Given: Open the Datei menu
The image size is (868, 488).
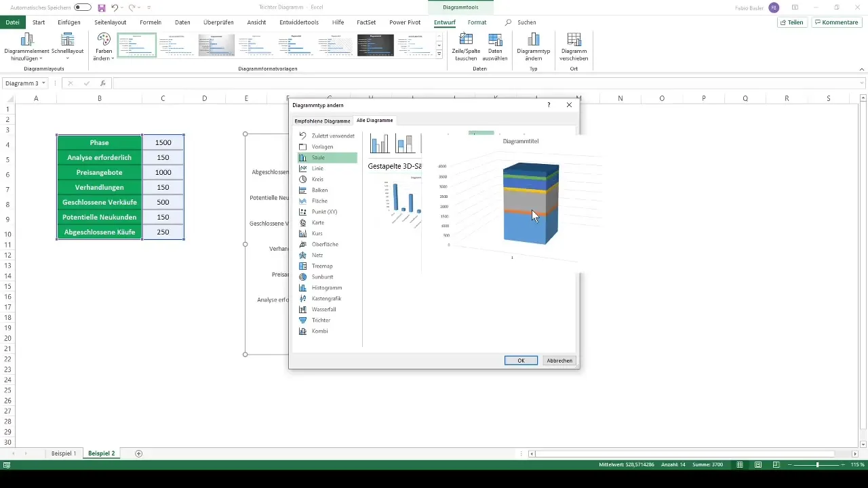Looking at the screenshot, I should (12, 22).
